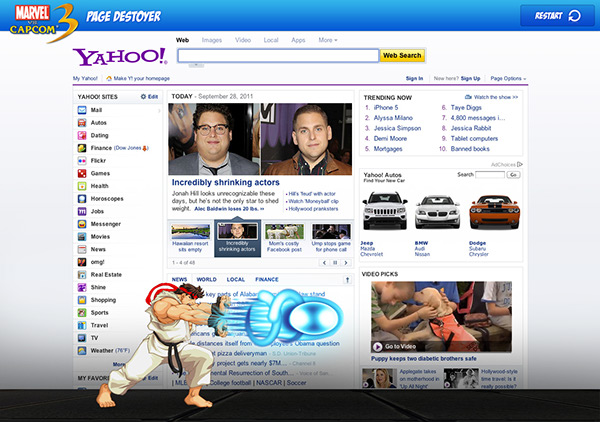
Task: Expand the search box suggestions arrow
Action: 196,65
